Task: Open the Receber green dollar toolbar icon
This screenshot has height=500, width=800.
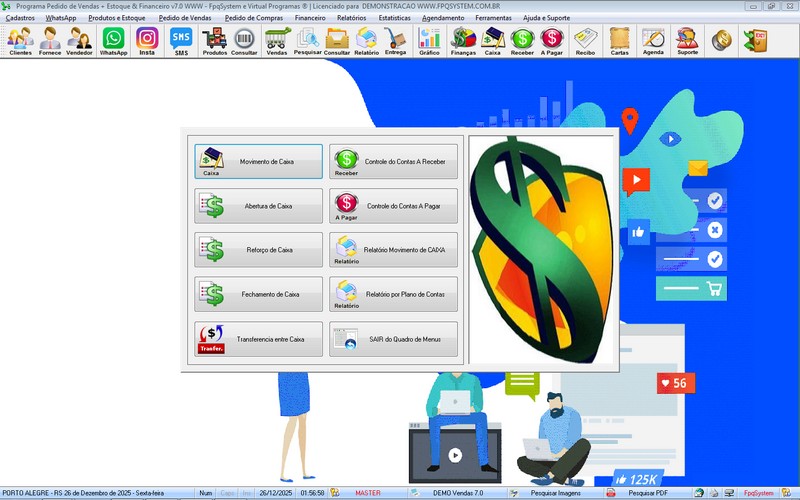Action: (x=522, y=41)
